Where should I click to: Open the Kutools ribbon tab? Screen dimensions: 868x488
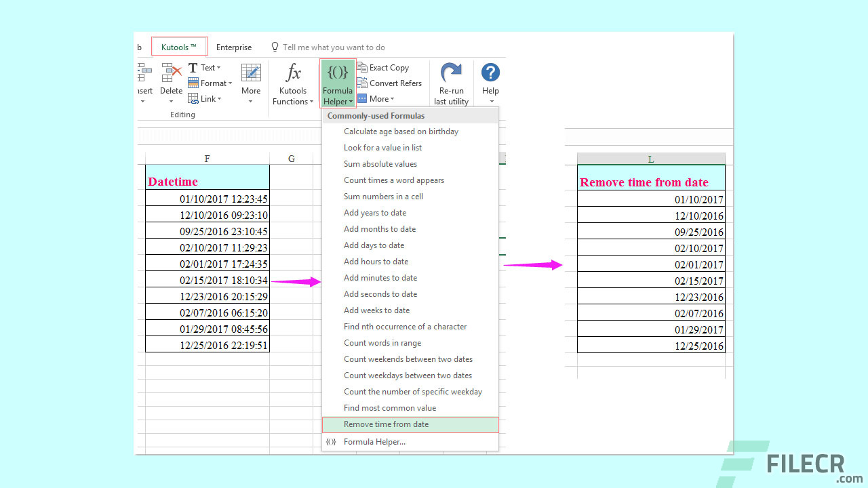coord(178,46)
